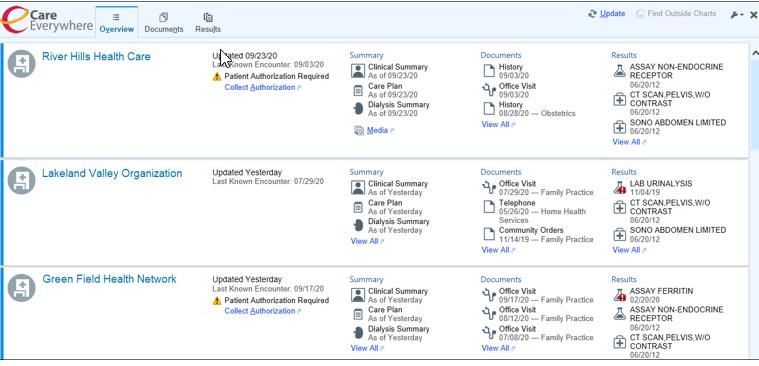Image resolution: width=759 pixels, height=366 pixels.
Task: Click the River Hills Health Care organization icon
Action: (x=21, y=63)
